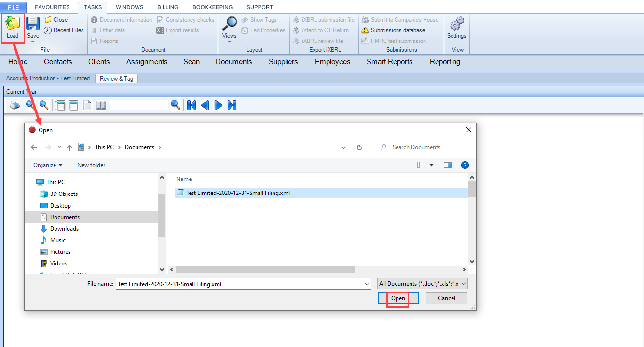The image size is (644, 347).
Task: Open the Clients navigation item
Action: [99, 62]
